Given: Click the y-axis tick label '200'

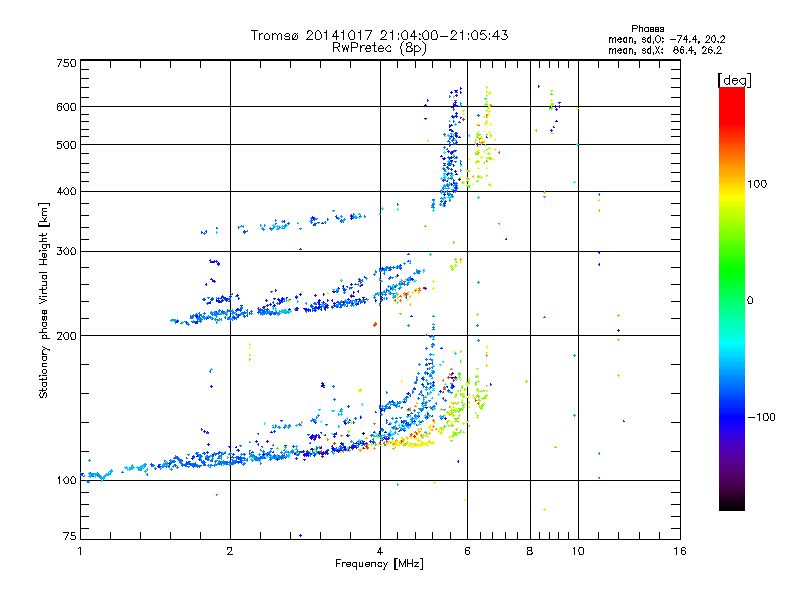Looking at the screenshot, I should coord(67,336).
